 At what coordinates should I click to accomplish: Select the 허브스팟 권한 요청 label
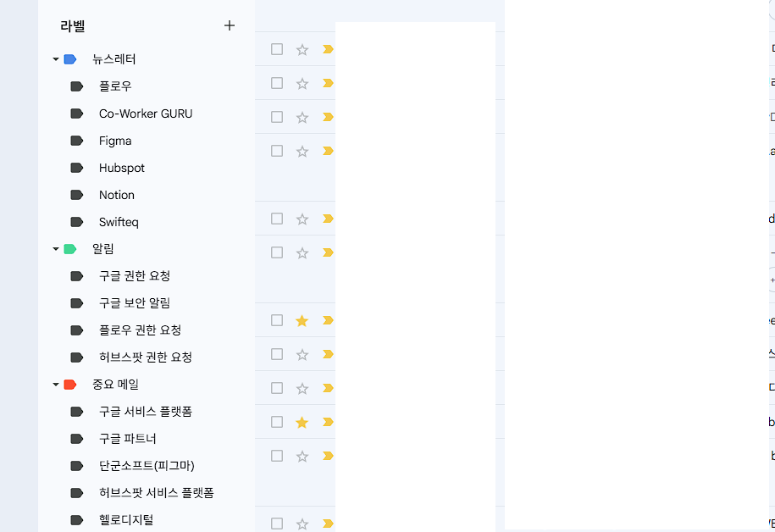point(146,357)
